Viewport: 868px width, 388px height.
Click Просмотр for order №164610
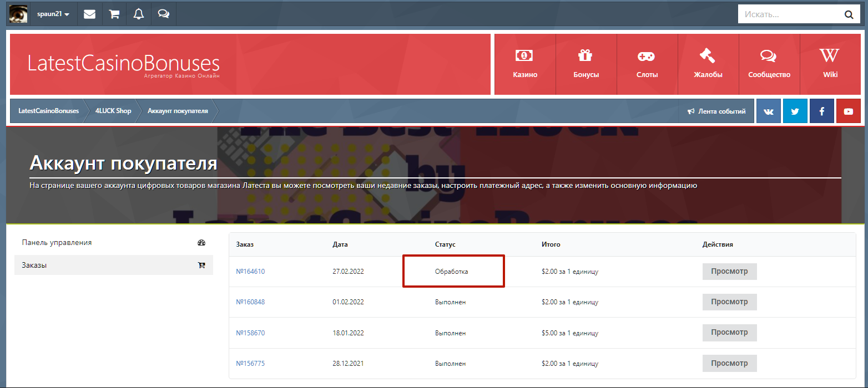pos(729,272)
